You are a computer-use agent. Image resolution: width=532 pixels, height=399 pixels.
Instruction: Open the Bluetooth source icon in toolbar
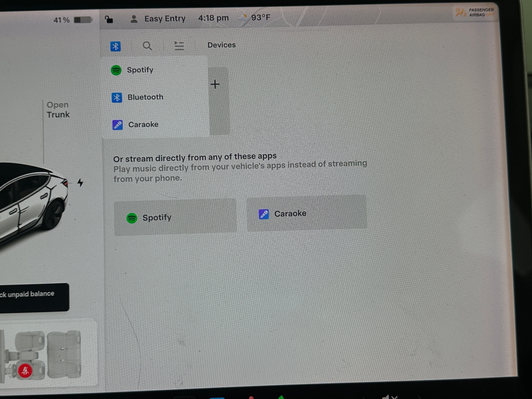(115, 46)
